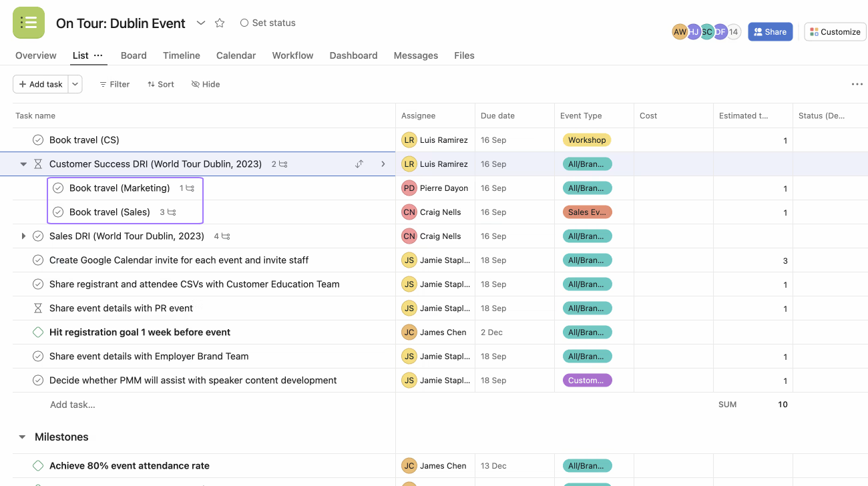This screenshot has height=486, width=868.
Task: Mark Book travel (CS) complete
Action: click(x=38, y=140)
